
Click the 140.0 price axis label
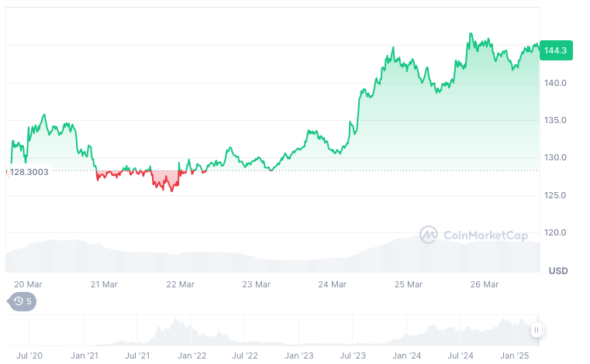coord(557,83)
